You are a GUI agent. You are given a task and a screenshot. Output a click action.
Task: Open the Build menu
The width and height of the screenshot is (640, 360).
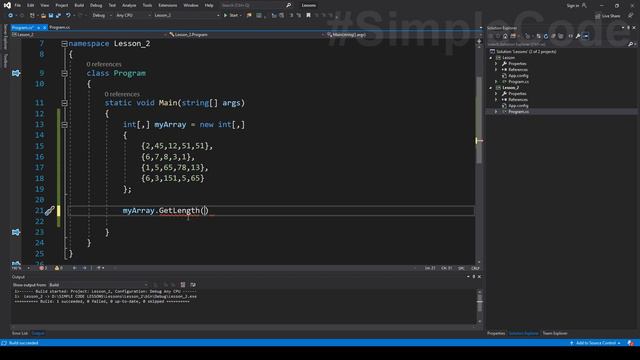click(79, 5)
